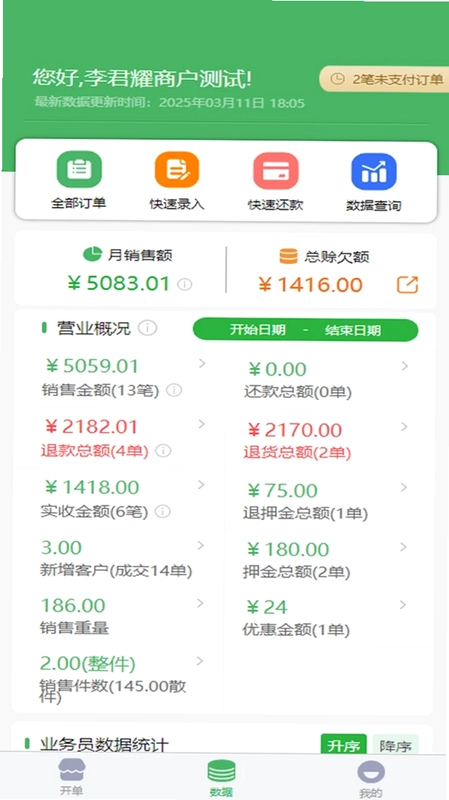Click the info icon beside 实收金额(6笔)
The width and height of the screenshot is (449, 800).
click(163, 511)
